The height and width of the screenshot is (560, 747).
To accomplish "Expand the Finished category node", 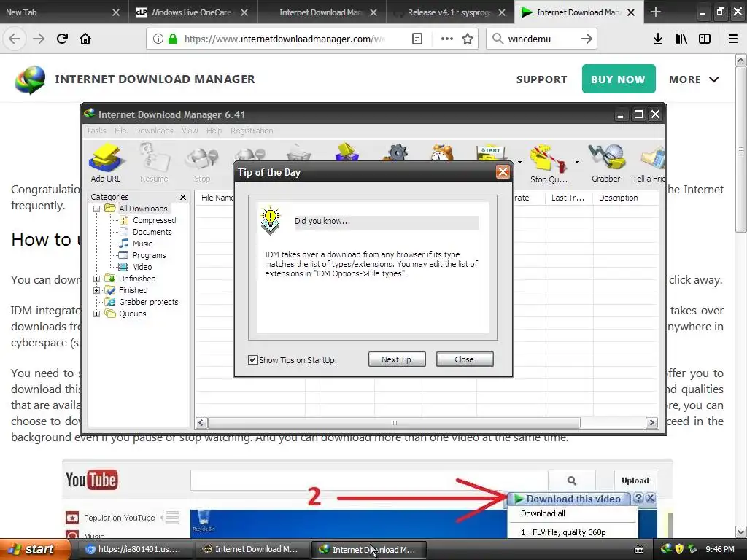I will [97, 290].
